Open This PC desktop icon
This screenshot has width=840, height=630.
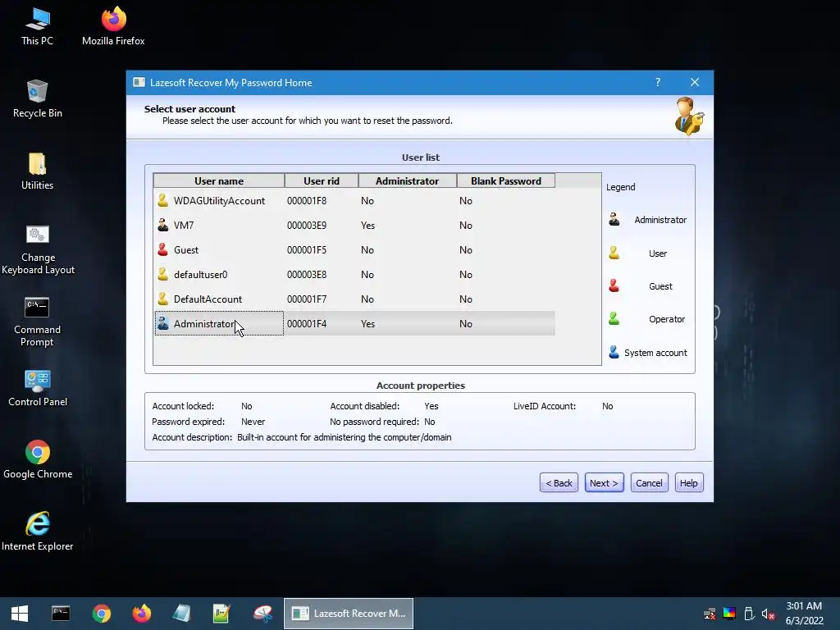[37, 27]
